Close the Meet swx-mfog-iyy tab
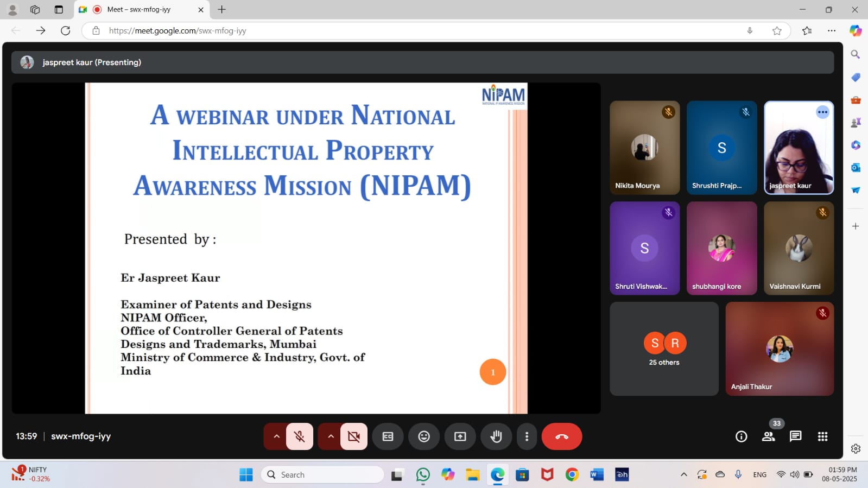 tap(201, 9)
